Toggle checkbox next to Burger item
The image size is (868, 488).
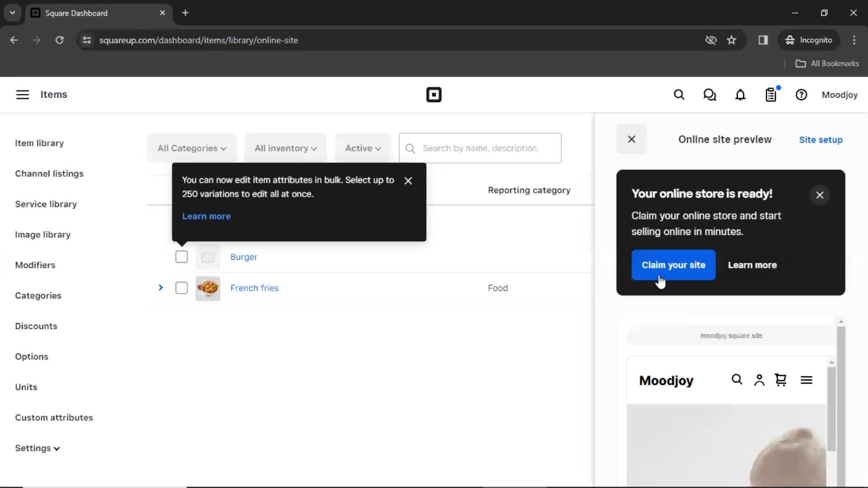181,257
